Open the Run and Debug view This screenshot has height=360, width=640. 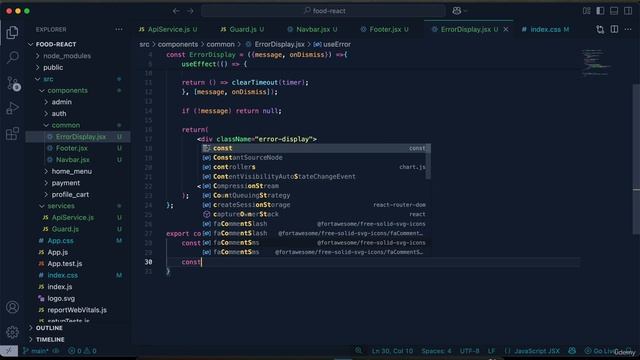coord(12,108)
